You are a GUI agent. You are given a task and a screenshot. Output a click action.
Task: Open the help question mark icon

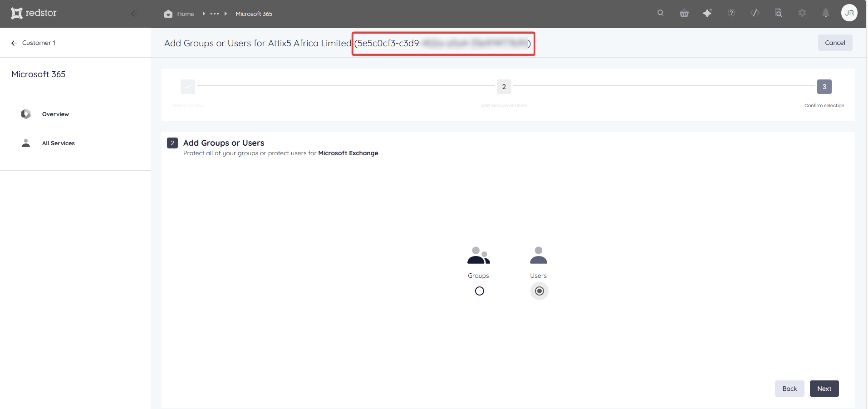[x=731, y=13]
